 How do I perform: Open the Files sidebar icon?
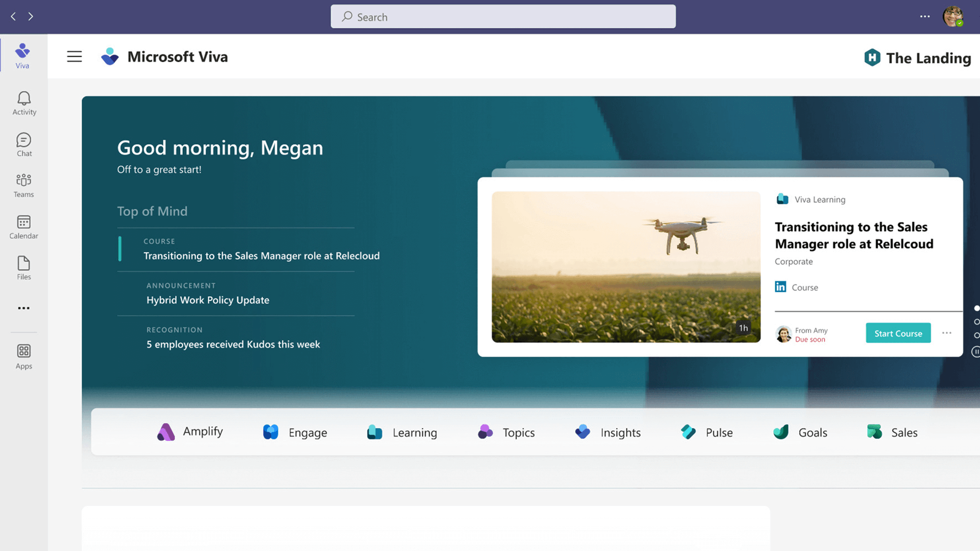24,268
